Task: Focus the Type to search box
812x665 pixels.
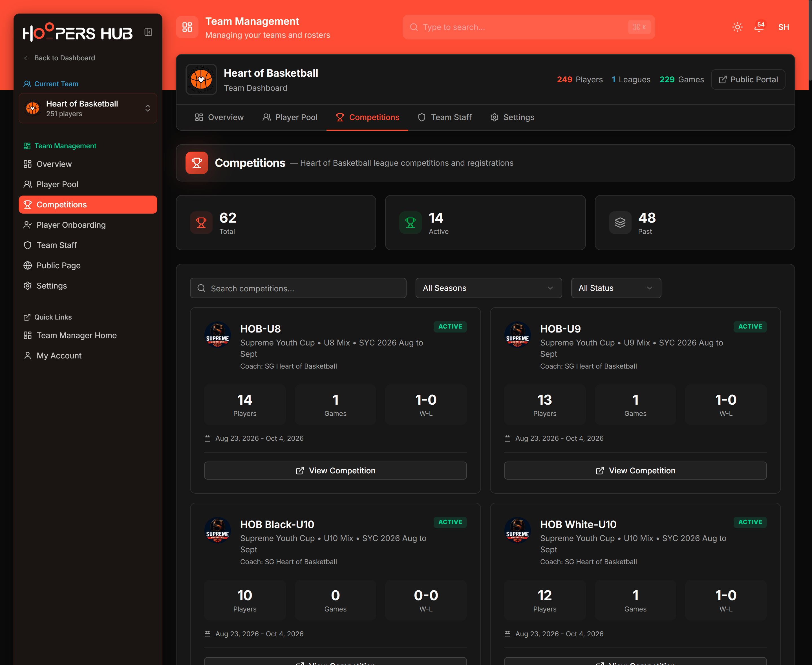Action: pos(528,27)
